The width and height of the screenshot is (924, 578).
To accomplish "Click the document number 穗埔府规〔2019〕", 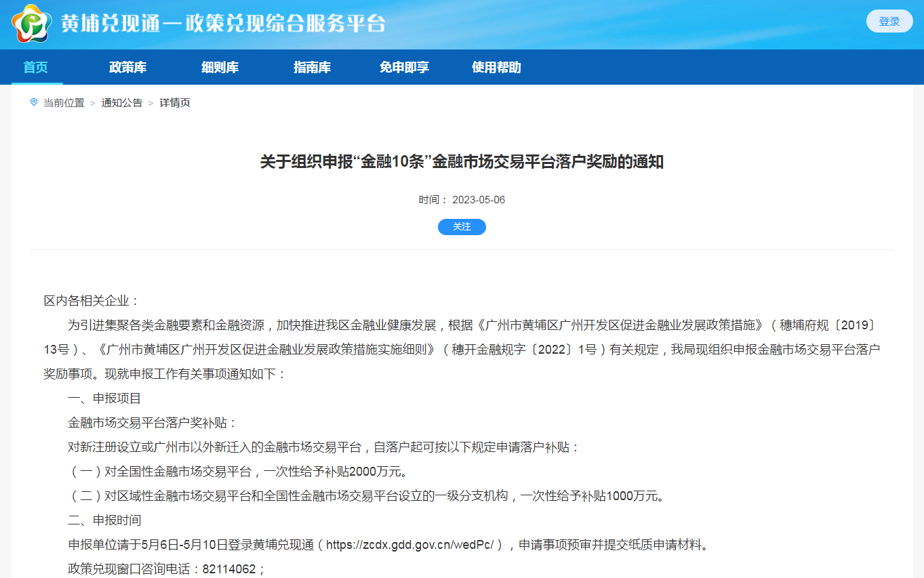I will tap(828, 325).
